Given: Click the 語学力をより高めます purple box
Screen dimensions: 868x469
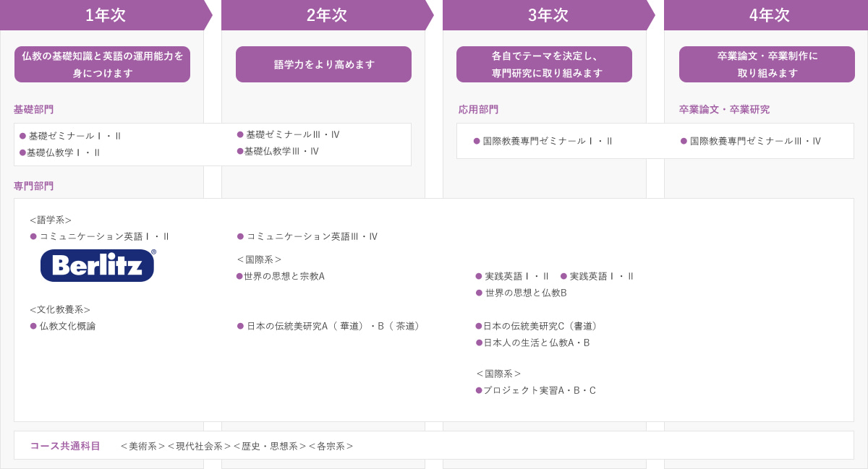Looking at the screenshot, I should point(323,64).
